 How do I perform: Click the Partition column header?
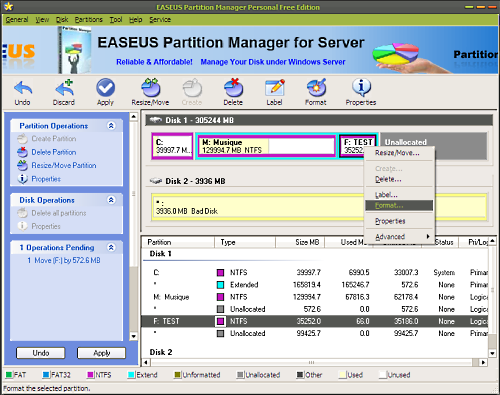coord(178,242)
